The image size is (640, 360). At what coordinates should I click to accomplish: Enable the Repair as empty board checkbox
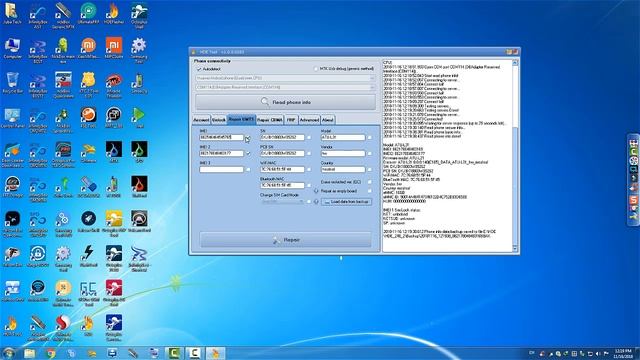click(369, 191)
